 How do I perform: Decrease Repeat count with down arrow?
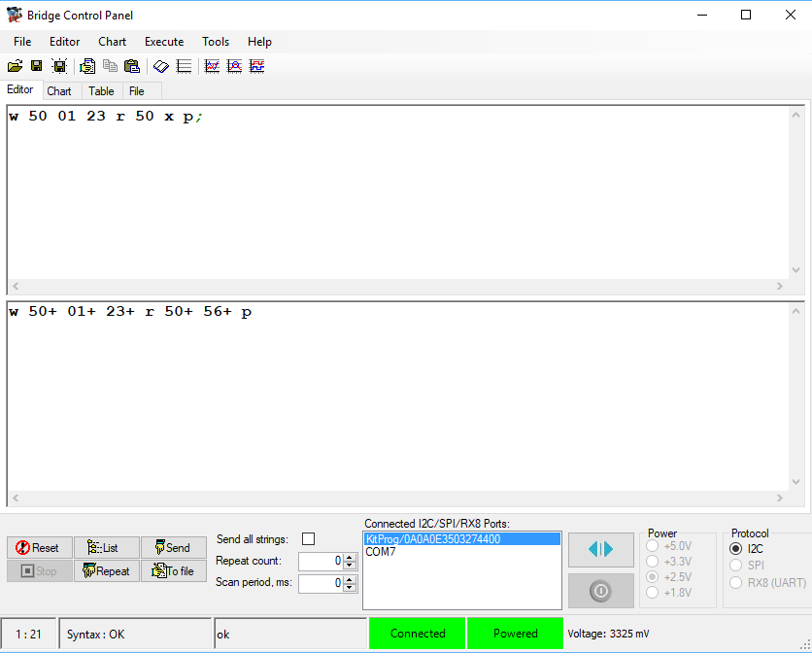pyautogui.click(x=350, y=565)
